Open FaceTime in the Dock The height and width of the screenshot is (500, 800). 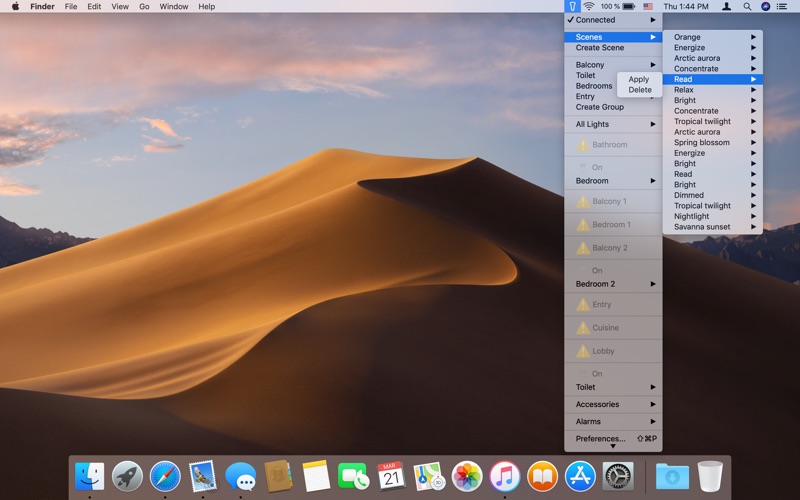[353, 476]
